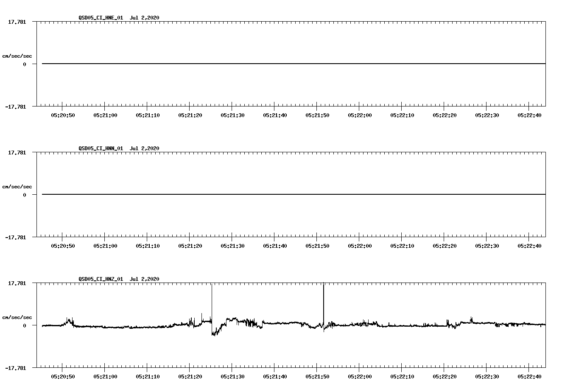This screenshot has width=576, height=392.
Task: Click the 05:22:00 time label under HNE plot
Action: pos(360,115)
